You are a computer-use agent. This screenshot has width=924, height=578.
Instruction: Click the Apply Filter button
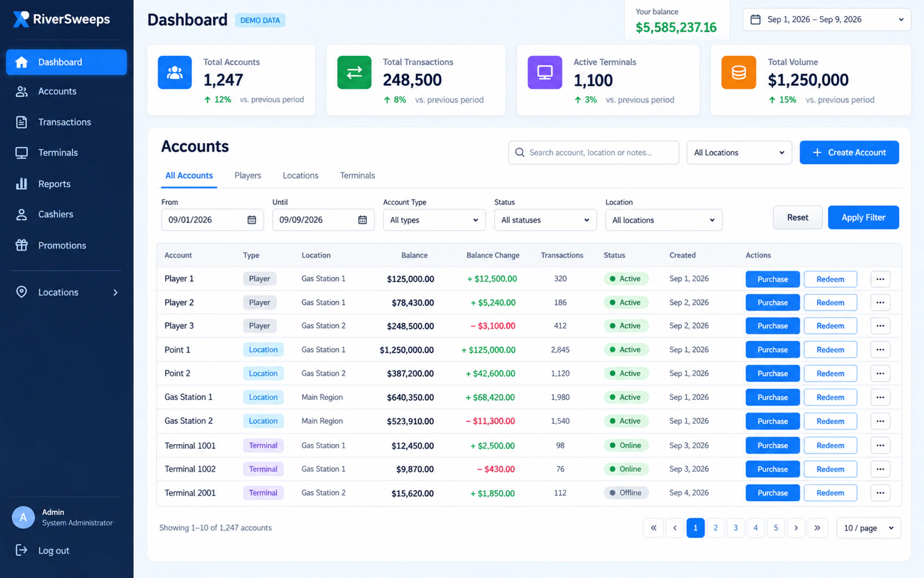coord(863,218)
